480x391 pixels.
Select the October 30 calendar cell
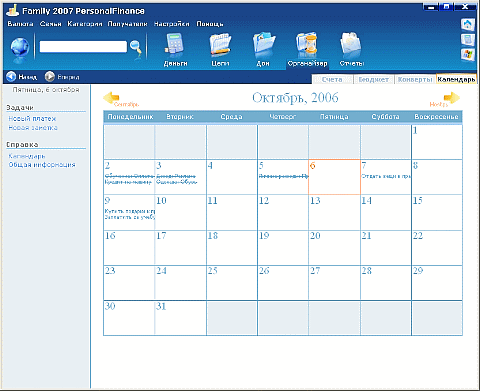pyautogui.click(x=129, y=318)
